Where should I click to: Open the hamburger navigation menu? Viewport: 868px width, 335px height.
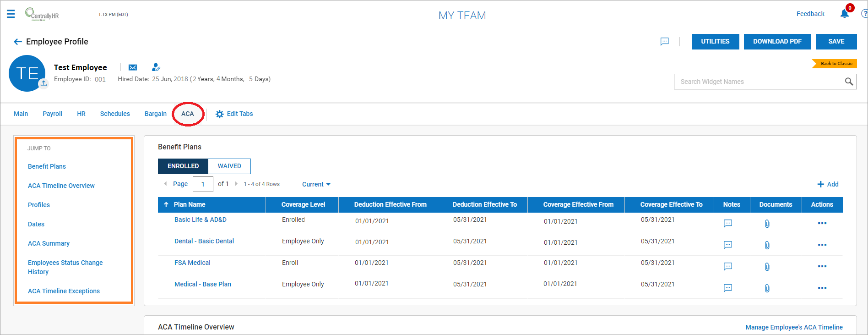11,14
